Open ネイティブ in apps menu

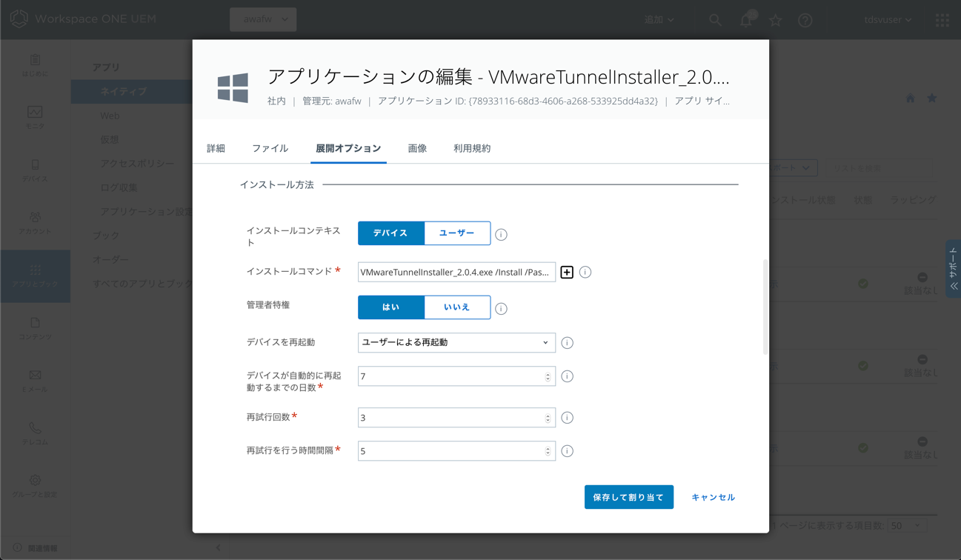(x=132, y=92)
